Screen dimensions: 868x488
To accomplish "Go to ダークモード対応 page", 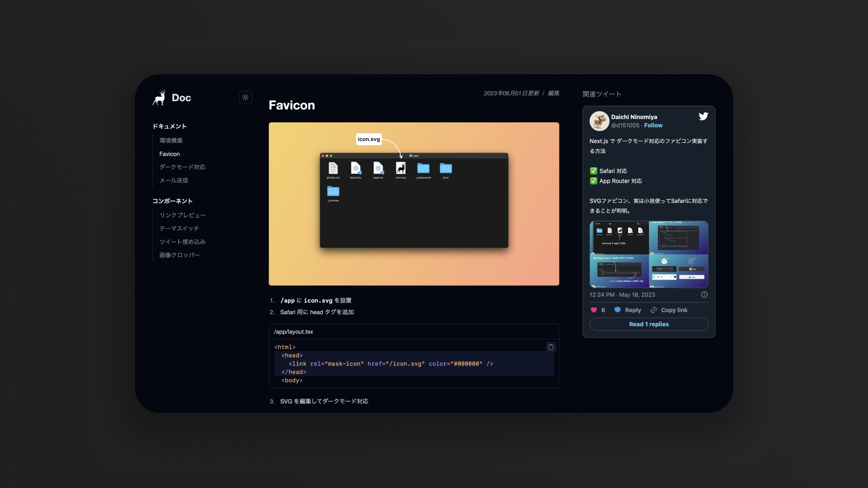I will 182,167.
